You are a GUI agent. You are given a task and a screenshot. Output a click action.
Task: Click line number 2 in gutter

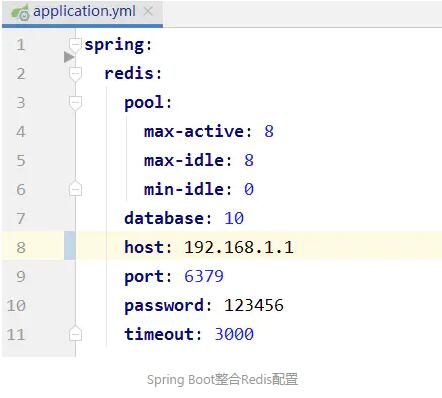coord(21,74)
